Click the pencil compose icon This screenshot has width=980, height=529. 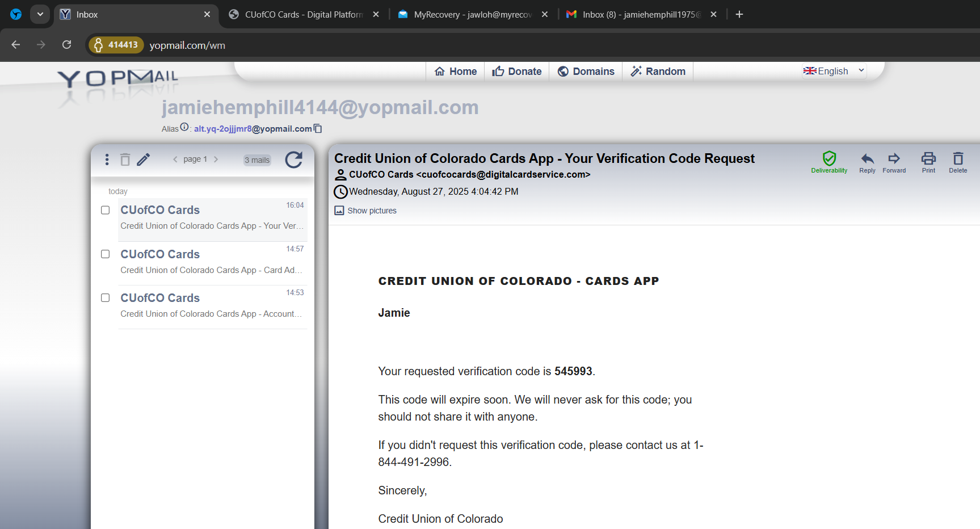click(x=144, y=159)
